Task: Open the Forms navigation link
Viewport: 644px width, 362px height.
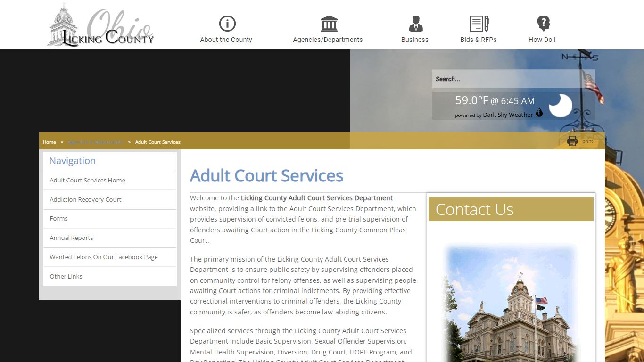Action: point(110,219)
